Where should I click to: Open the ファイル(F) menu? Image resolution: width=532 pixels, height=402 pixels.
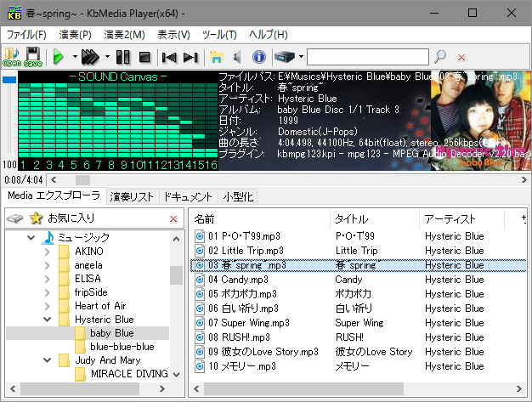26,35
